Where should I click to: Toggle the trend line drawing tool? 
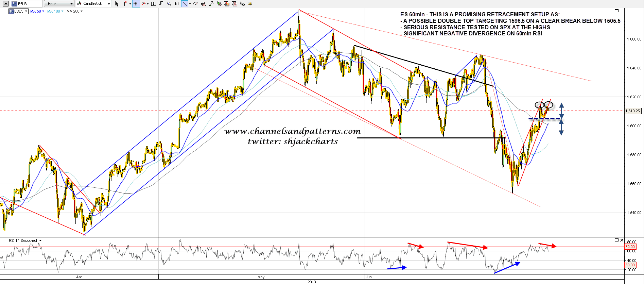[185, 4]
